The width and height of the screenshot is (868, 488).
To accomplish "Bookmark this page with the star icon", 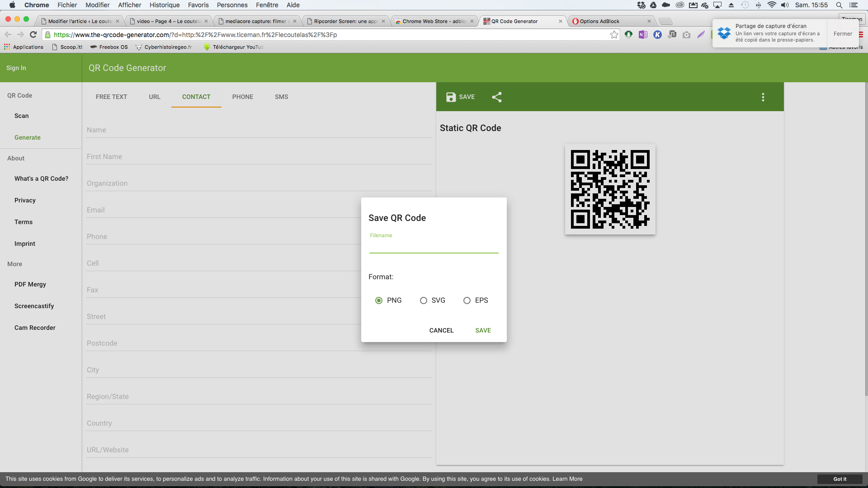I will [614, 35].
